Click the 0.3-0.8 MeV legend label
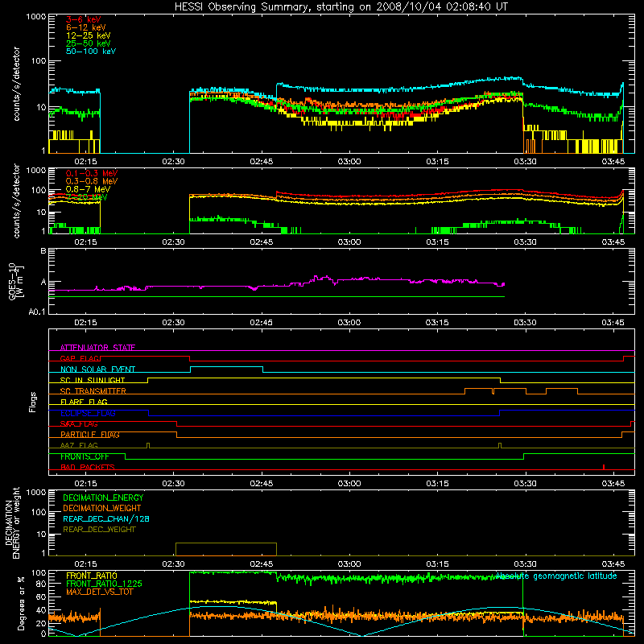This screenshot has width=644, height=644. click(x=92, y=181)
